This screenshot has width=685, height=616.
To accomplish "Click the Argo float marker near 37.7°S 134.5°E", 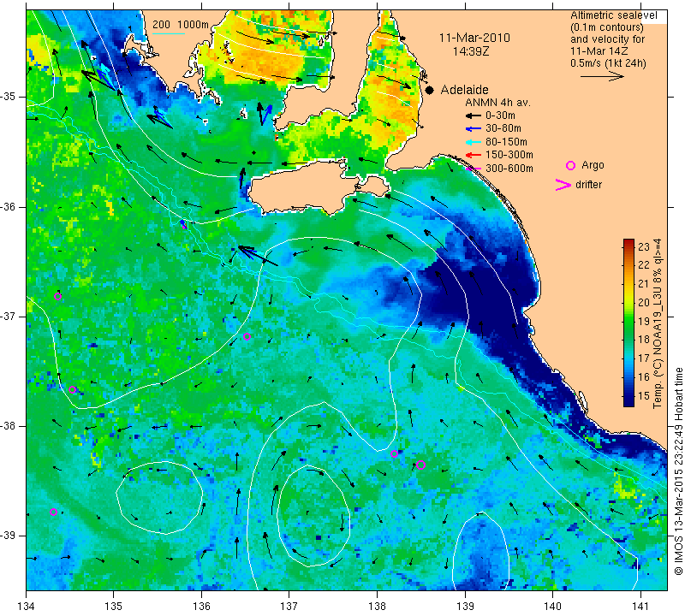I will click(x=73, y=390).
